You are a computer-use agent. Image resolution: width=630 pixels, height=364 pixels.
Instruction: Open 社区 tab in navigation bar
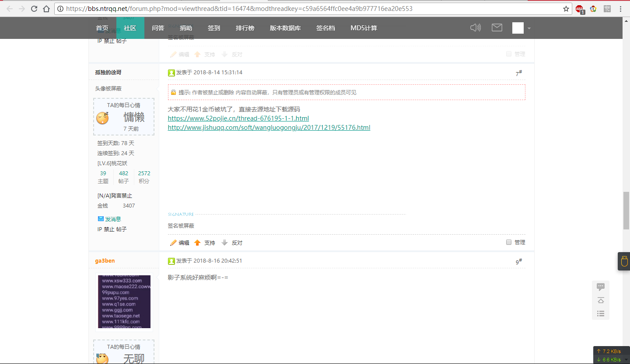130,28
